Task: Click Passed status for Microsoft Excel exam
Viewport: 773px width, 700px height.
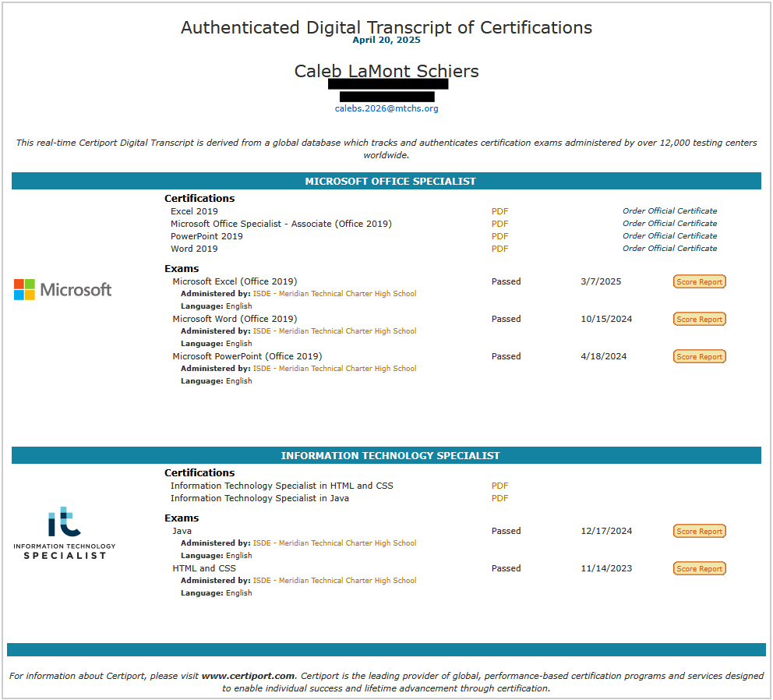Action: pos(506,281)
